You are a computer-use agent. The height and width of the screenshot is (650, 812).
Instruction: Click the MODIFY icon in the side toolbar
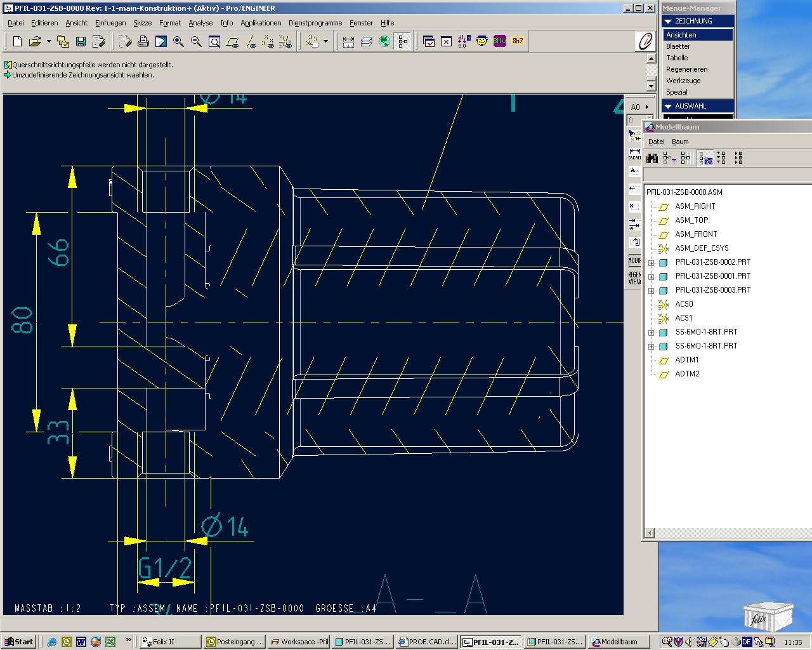click(634, 260)
